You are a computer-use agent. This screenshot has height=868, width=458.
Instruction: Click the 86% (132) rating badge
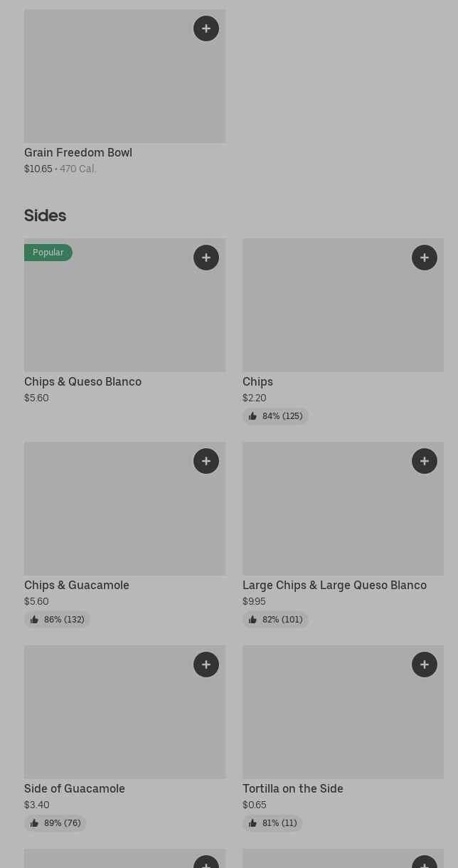(x=57, y=620)
